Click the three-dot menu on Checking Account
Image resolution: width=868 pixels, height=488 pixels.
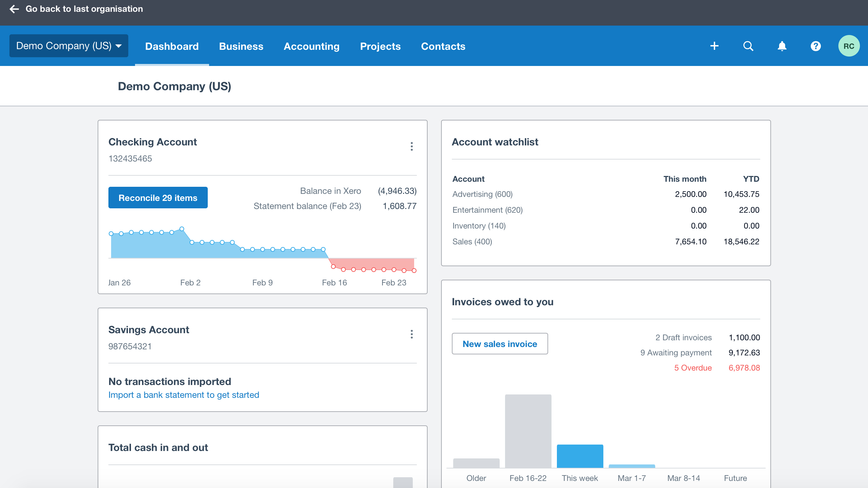411,145
